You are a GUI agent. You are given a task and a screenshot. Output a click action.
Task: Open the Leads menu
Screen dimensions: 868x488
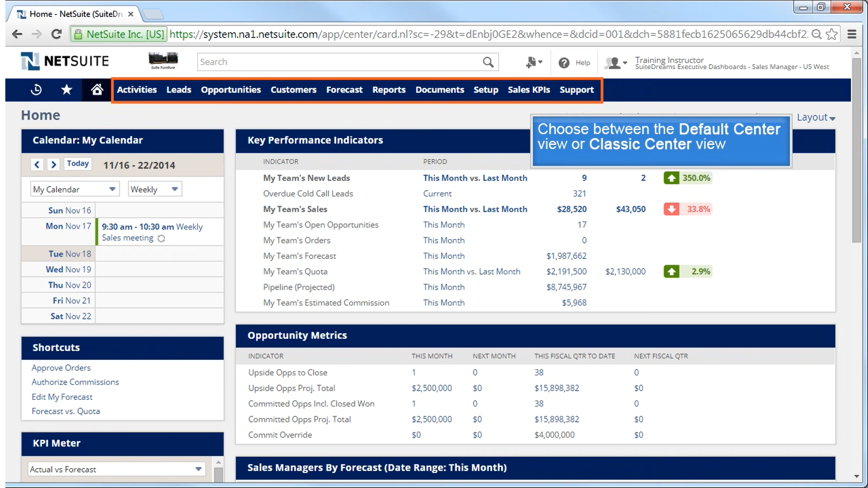click(179, 90)
